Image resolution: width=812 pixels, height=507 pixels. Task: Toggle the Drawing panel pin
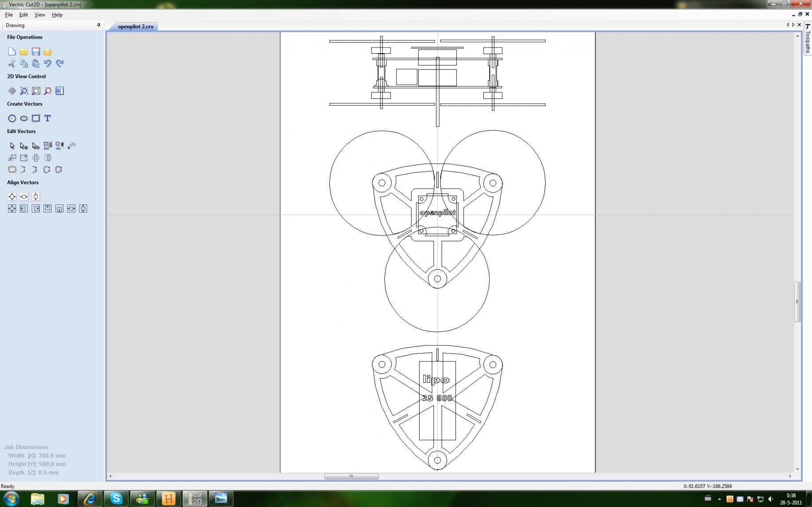tap(99, 25)
